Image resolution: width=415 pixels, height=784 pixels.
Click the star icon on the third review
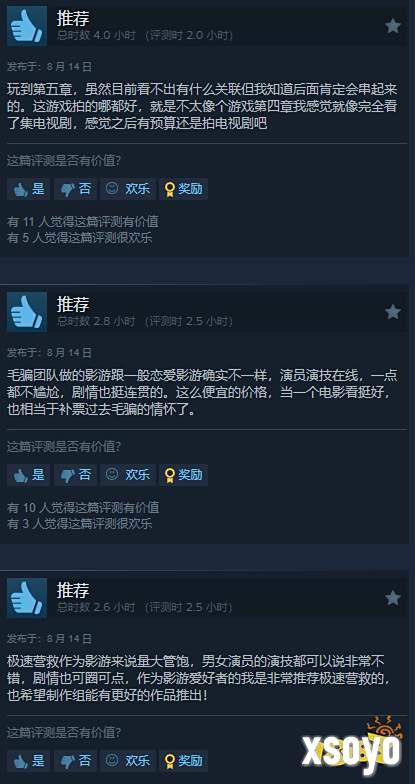(393, 598)
